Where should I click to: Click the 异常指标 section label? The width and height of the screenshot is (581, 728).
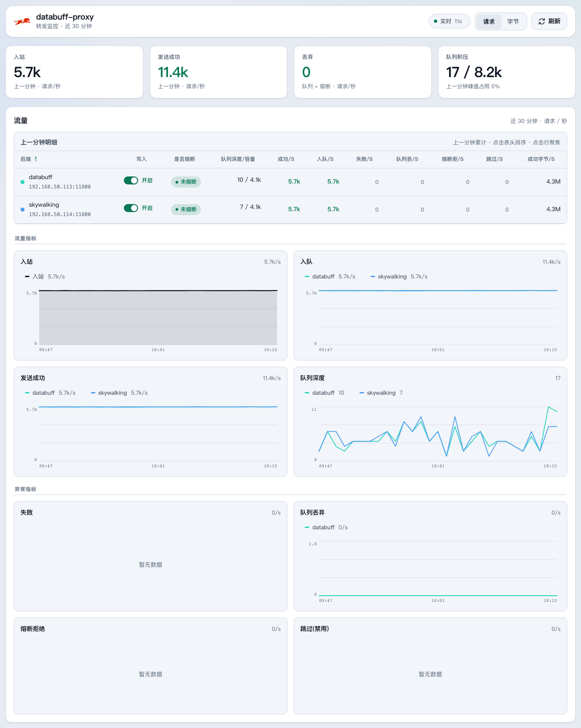click(25, 489)
